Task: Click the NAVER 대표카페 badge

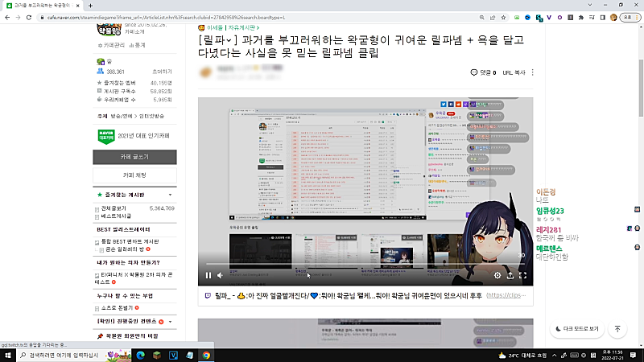Action: [106, 136]
